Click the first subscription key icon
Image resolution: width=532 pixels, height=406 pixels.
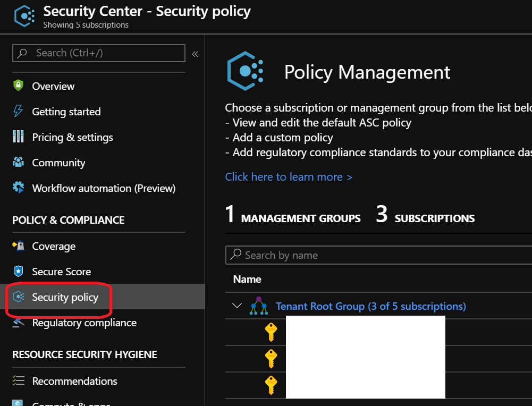pyautogui.click(x=271, y=332)
